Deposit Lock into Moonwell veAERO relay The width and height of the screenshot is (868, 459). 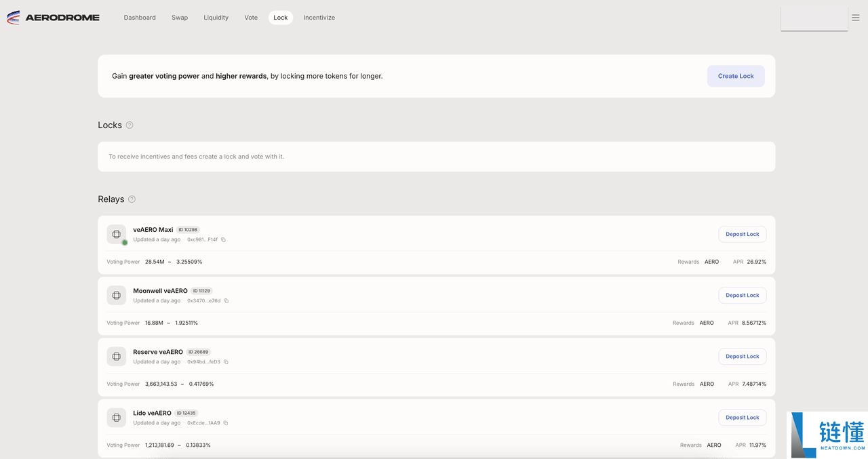(742, 295)
